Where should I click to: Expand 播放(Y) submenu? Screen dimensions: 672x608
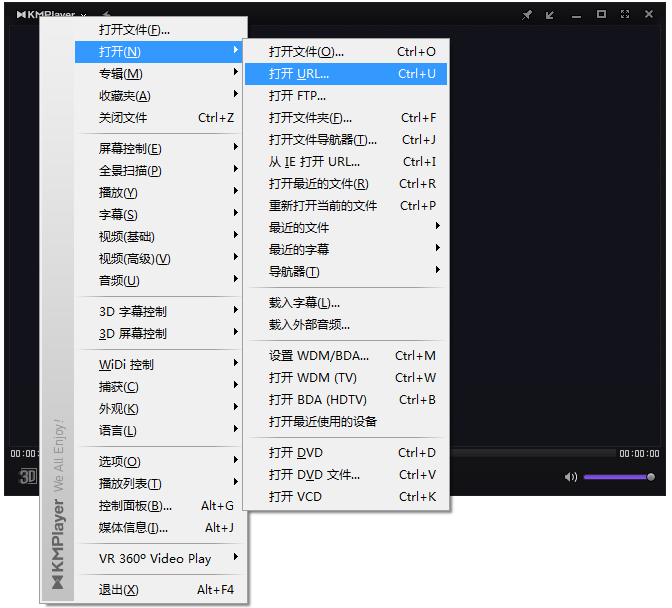[x=159, y=192]
